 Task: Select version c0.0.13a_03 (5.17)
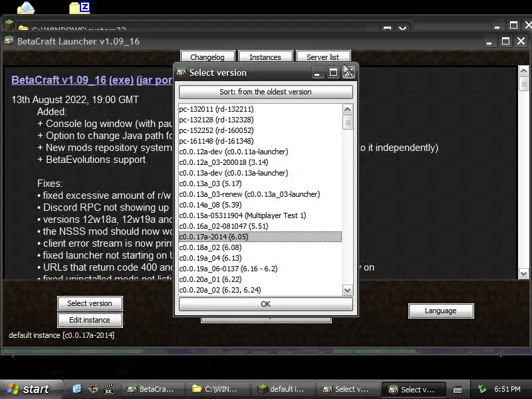point(260,184)
